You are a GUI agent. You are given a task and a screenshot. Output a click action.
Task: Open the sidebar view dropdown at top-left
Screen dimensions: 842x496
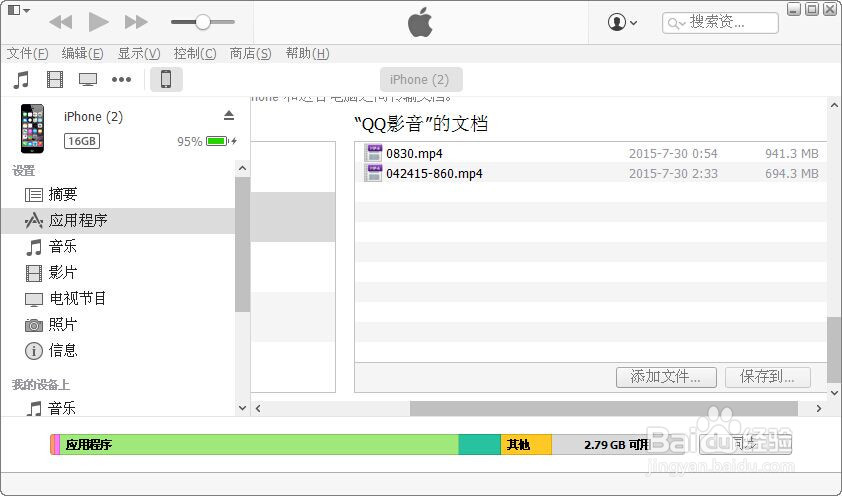19,10
